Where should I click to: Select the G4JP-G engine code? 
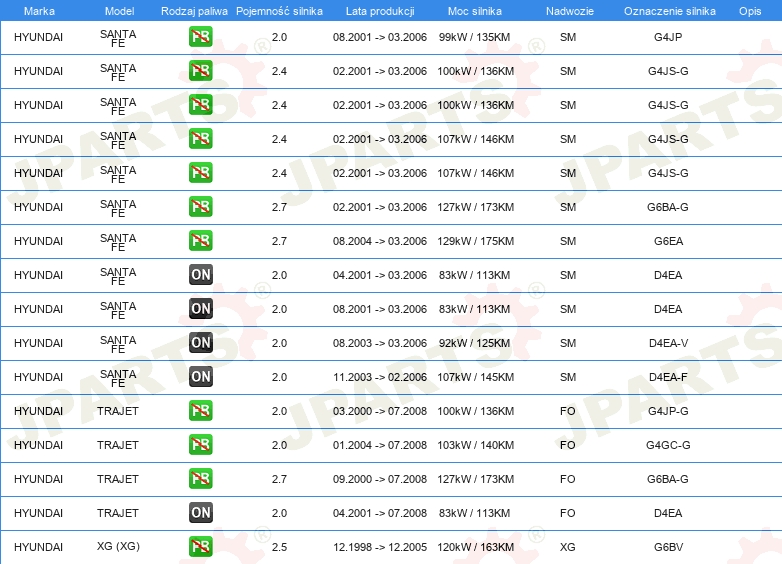tap(668, 411)
